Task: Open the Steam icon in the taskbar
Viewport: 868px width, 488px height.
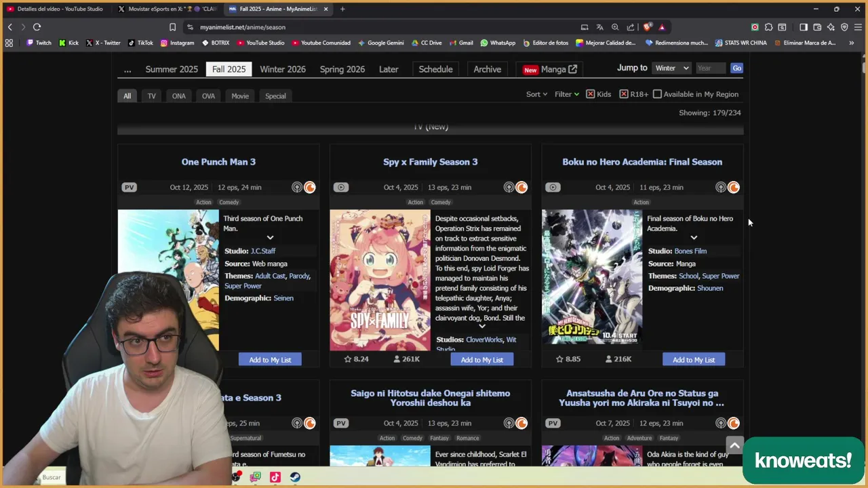Action: 295,477
